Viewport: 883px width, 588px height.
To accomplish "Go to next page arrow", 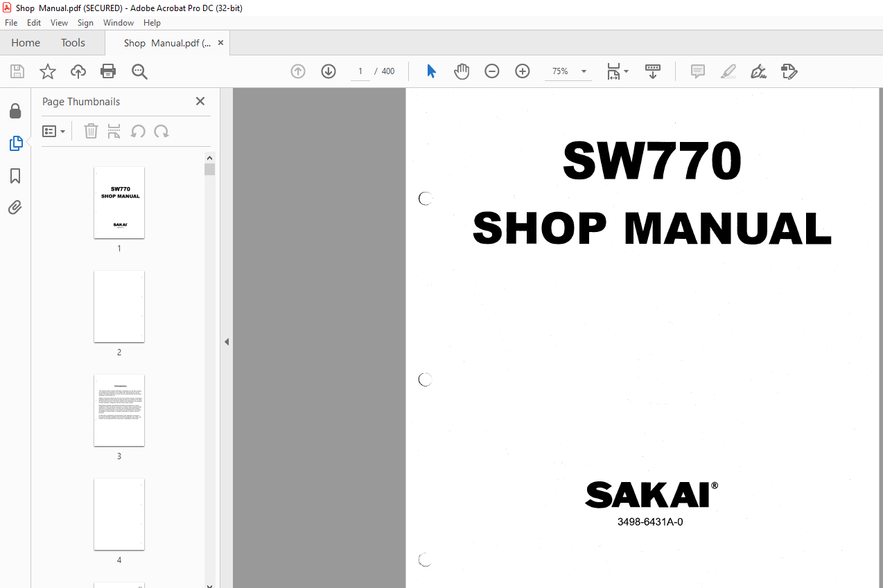I will 329,71.
